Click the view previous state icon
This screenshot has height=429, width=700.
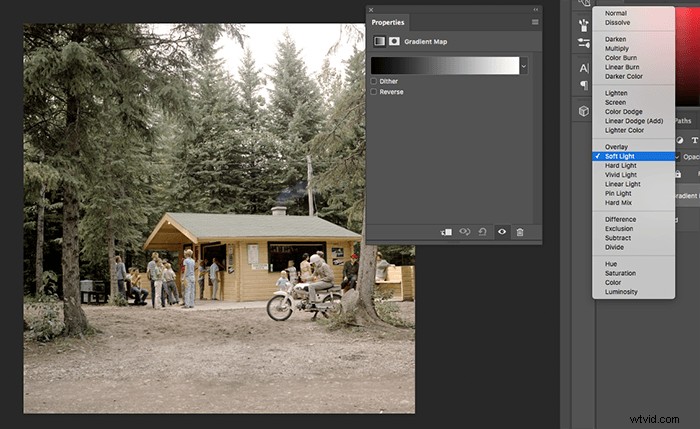[465, 232]
